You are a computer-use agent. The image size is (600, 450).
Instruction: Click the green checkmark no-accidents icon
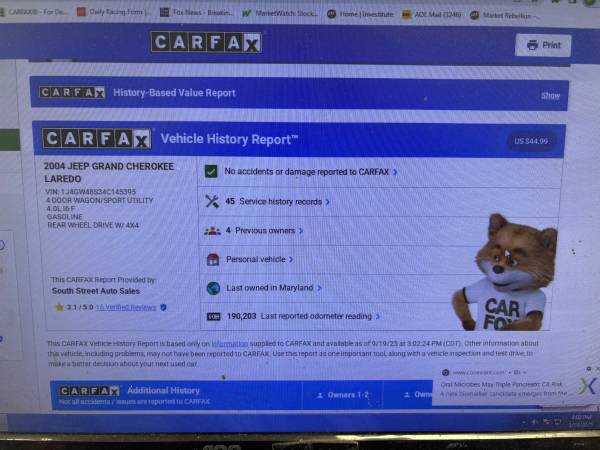[211, 171]
